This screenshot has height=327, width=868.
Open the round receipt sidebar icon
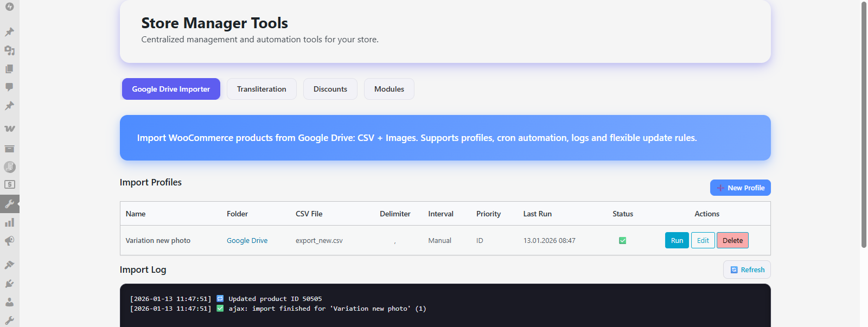(9, 167)
